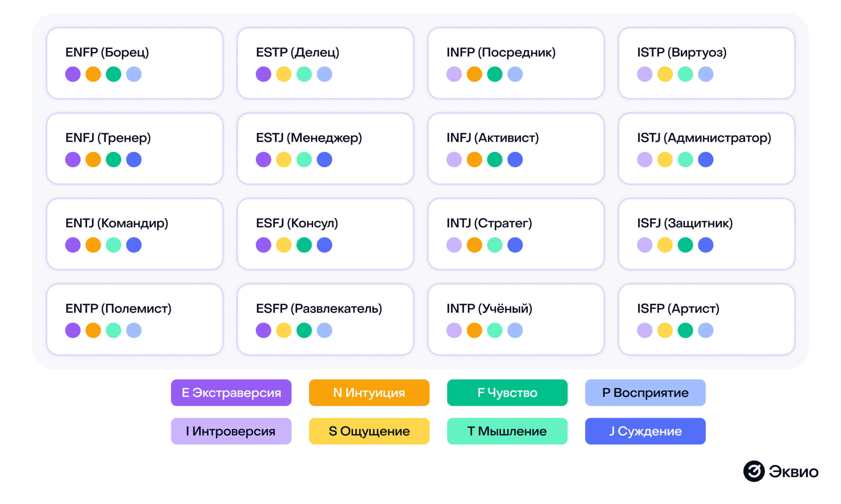Click the P Восприятие legend label
Viewport: 841px width, 504px height.
pyautogui.click(x=645, y=393)
